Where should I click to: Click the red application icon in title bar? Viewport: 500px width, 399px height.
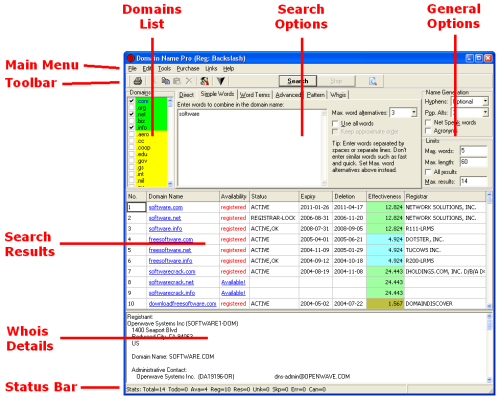[x=131, y=58]
